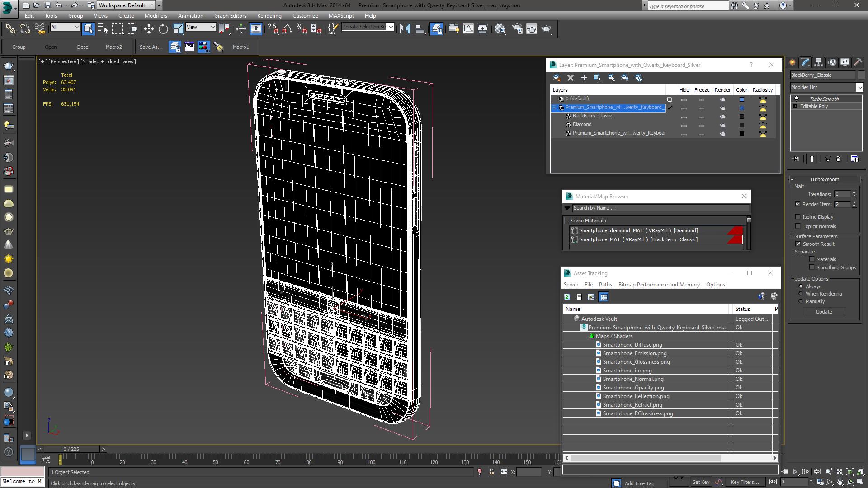Expand the Editable Poly modifier entry
868x488 pixels.
[x=796, y=106]
